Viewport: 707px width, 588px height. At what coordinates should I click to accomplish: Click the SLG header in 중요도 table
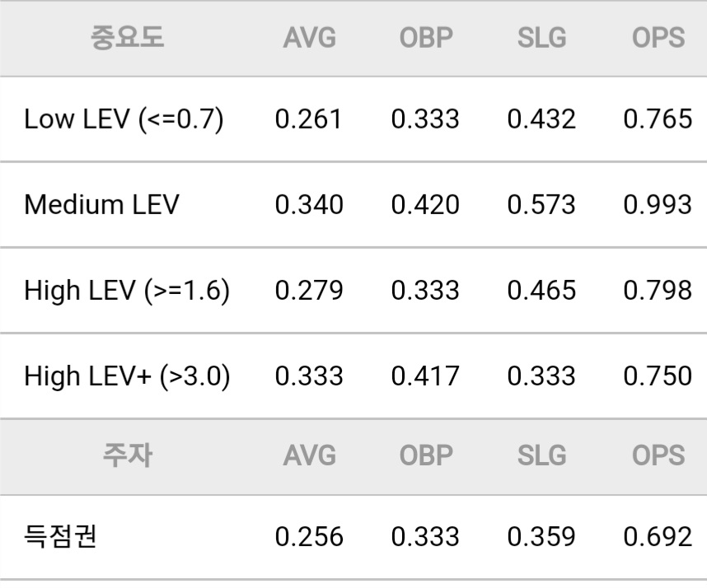pyautogui.click(x=542, y=37)
